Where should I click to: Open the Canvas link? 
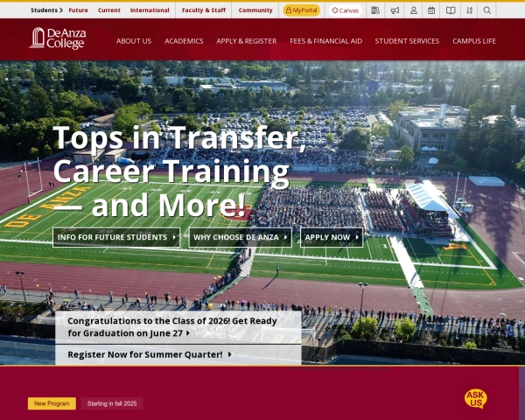coord(346,10)
